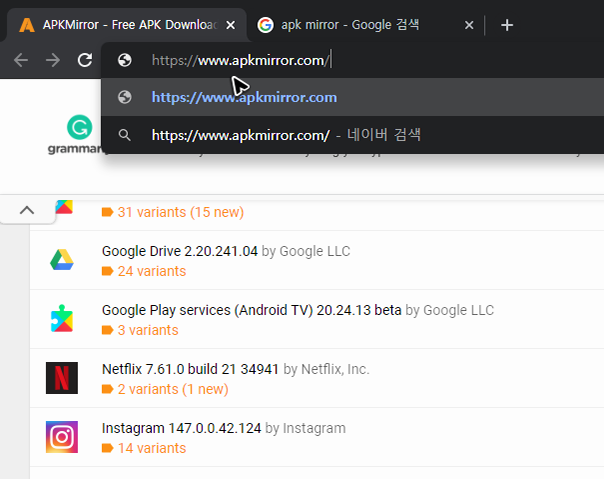
Task: Click the Netflix app icon
Action: point(62,378)
